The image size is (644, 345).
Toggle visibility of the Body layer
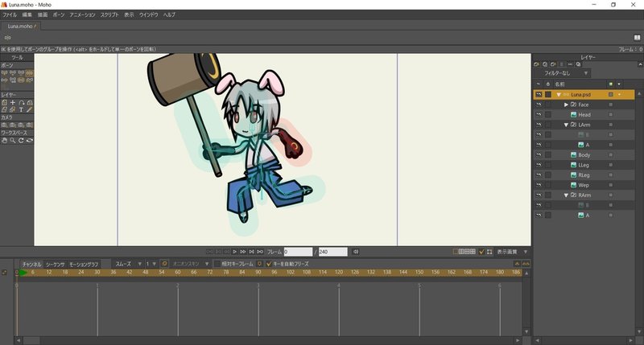click(539, 155)
